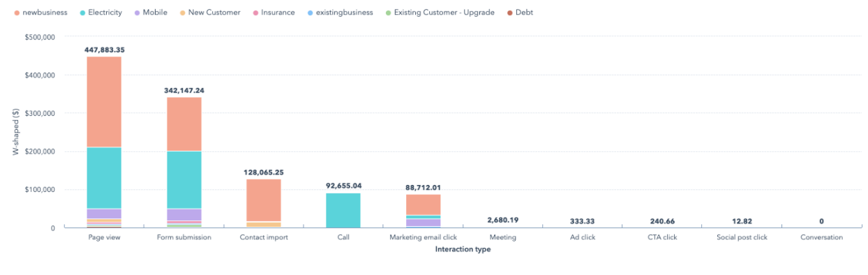This screenshot has width=868, height=275.
Task: Click the 240.66 CTA click value
Action: pos(662,221)
